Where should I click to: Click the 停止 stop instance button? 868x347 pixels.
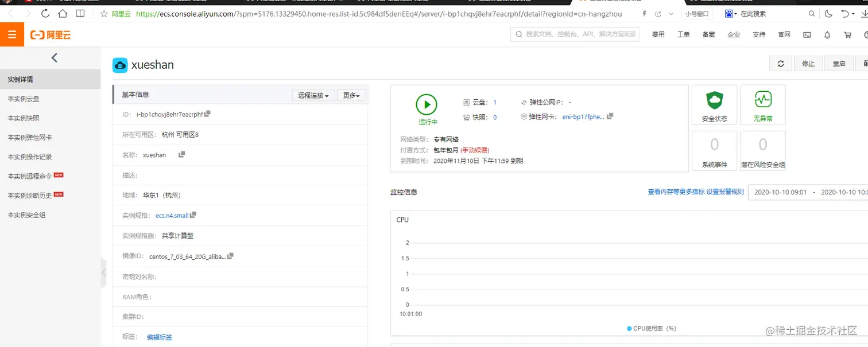808,64
